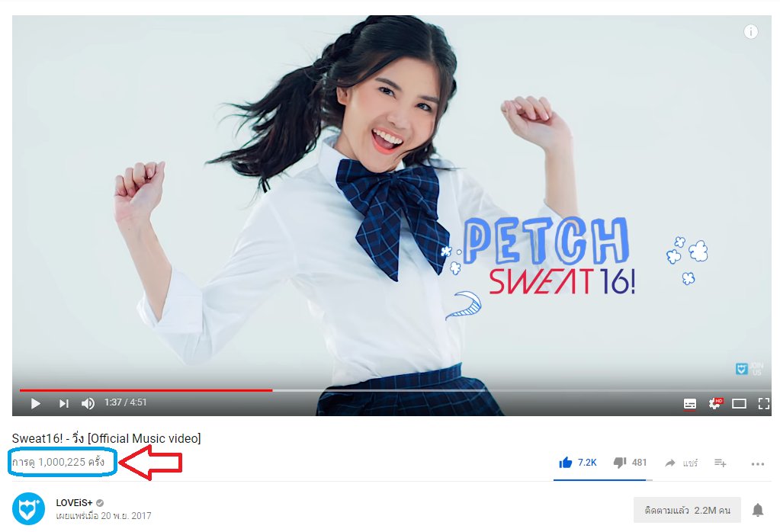Dislike the video with thumbs down

coord(620,462)
